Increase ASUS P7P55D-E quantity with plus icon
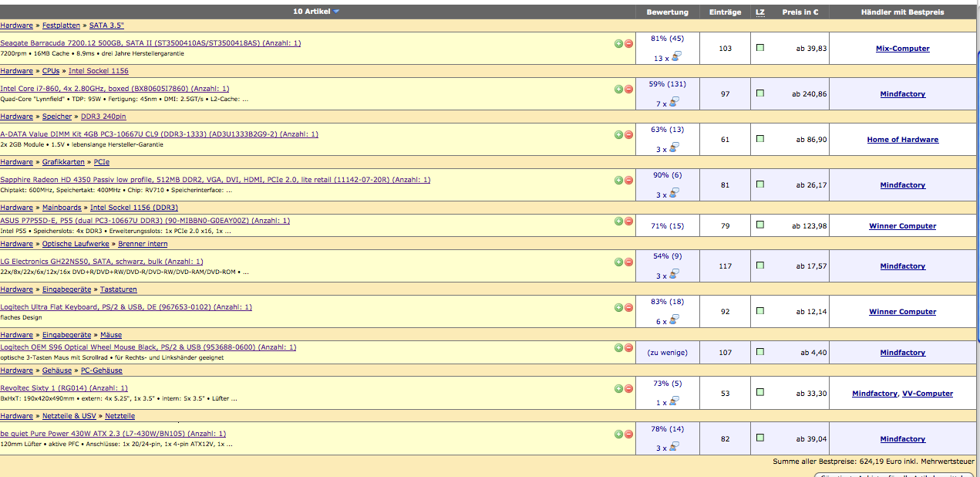The height and width of the screenshot is (477, 980). 618,221
